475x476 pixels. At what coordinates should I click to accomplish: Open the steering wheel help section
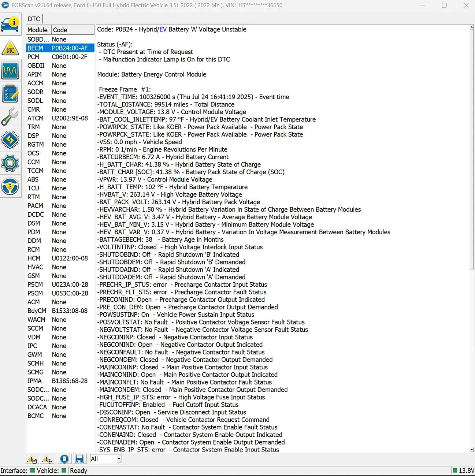click(10, 187)
